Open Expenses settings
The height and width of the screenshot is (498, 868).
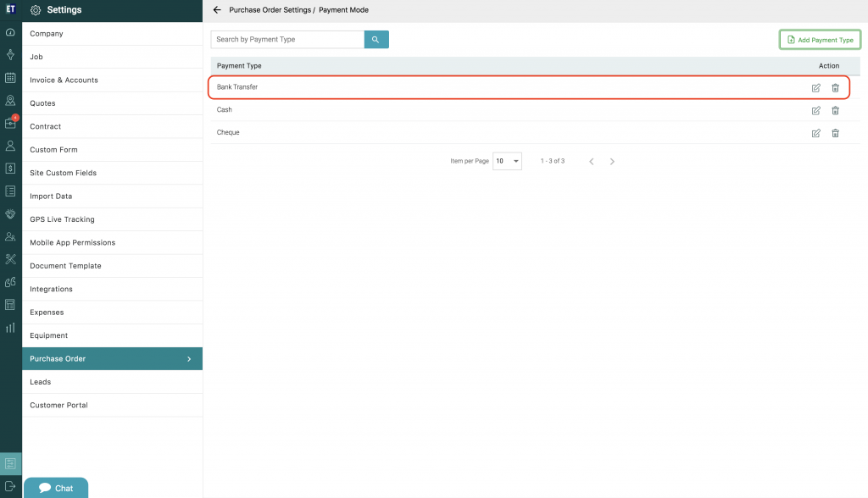pos(113,313)
